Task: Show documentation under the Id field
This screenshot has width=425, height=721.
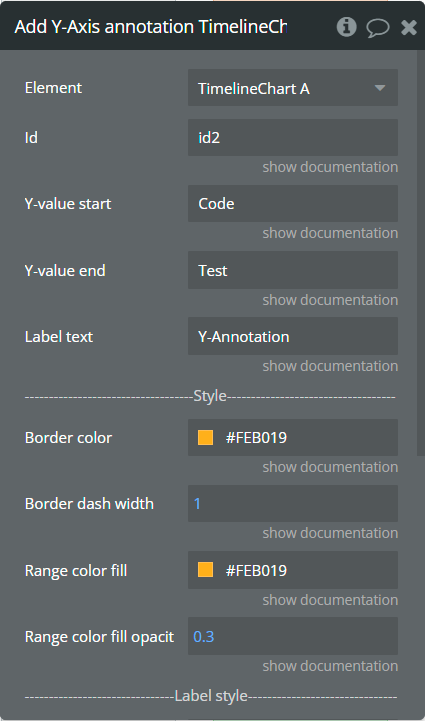Action: tap(330, 167)
